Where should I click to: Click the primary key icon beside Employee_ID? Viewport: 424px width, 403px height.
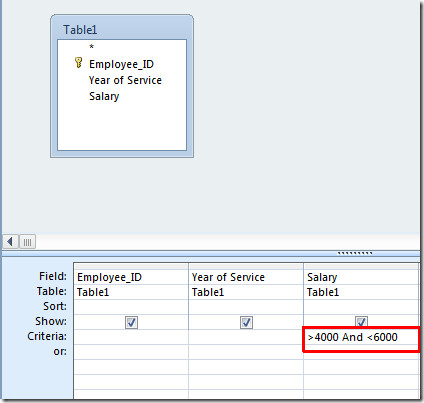[x=78, y=63]
